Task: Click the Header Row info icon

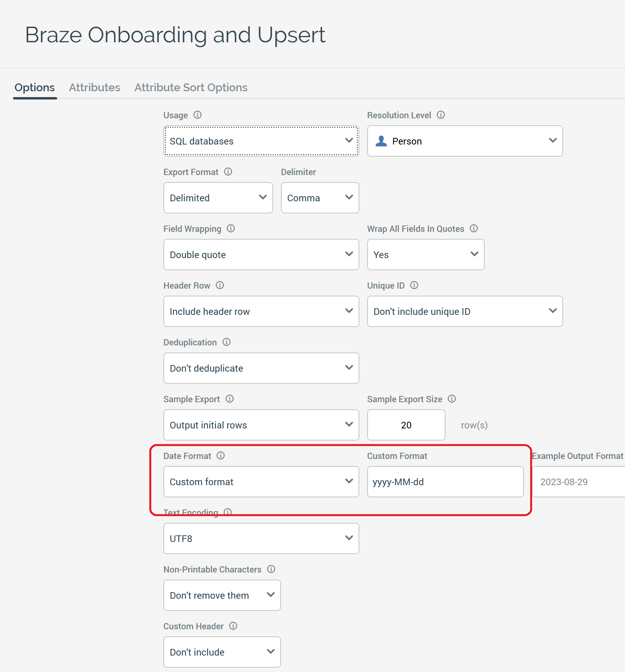Action: pos(220,285)
